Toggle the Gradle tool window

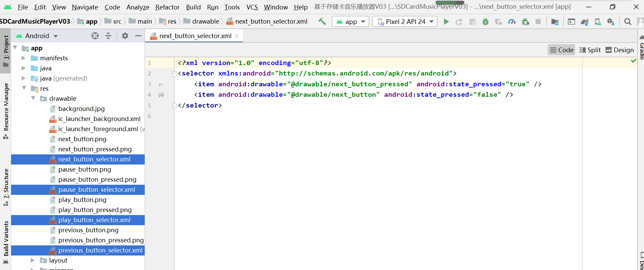(641, 48)
